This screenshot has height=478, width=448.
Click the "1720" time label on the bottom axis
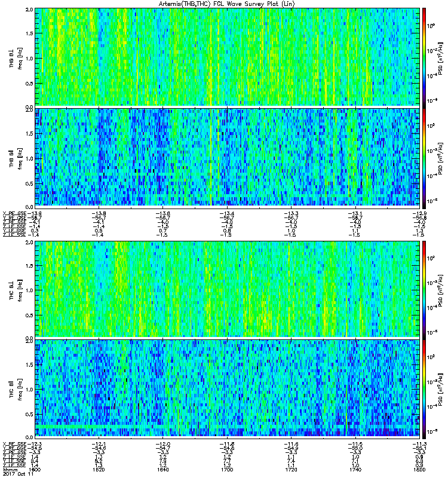pos(291,470)
